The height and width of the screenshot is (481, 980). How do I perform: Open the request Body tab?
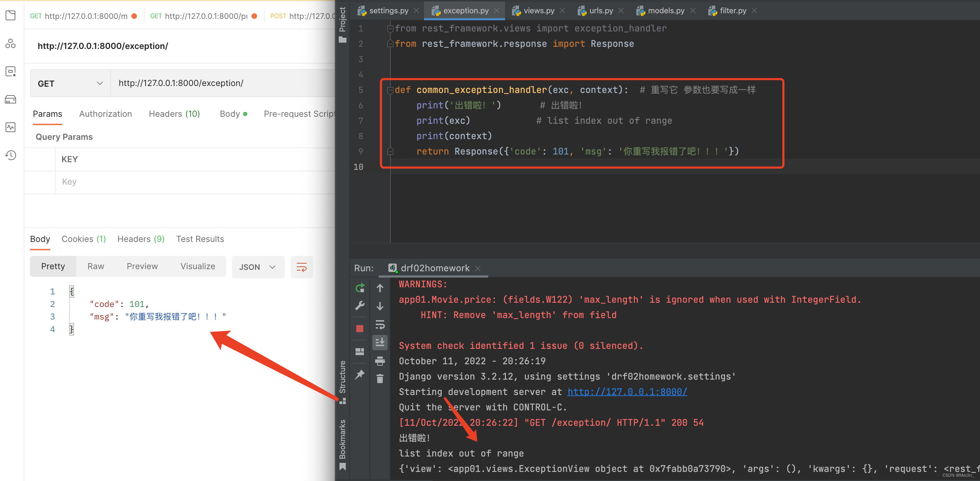pyautogui.click(x=233, y=114)
